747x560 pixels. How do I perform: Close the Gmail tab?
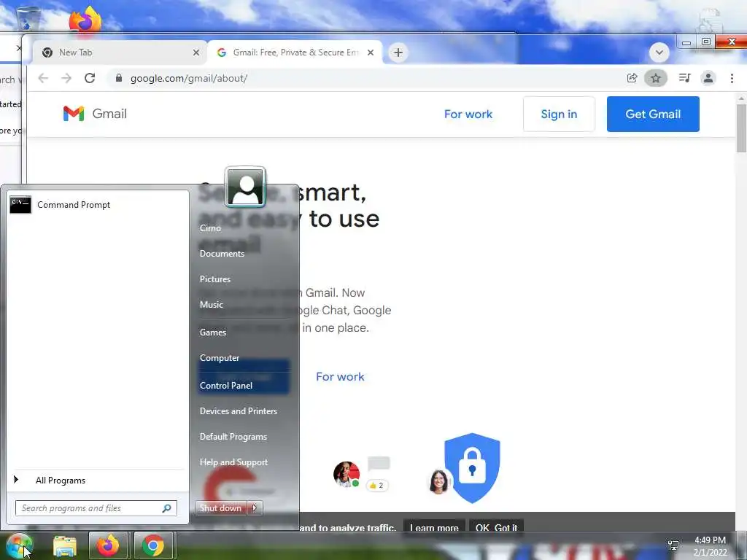[371, 52]
